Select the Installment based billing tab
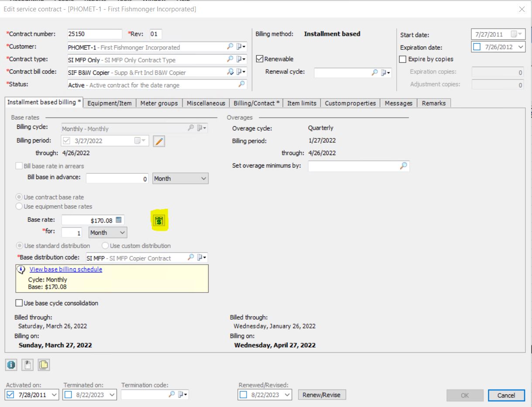 [44, 102]
